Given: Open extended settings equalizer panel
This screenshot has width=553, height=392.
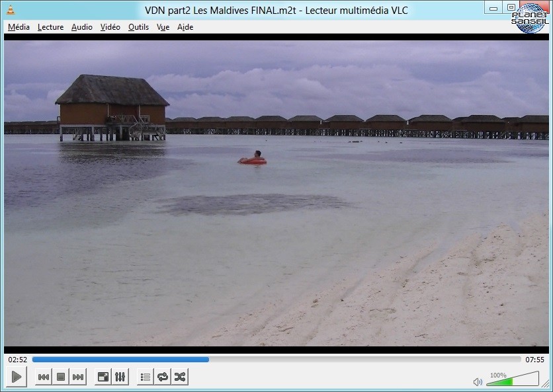Looking at the screenshot, I should [120, 377].
